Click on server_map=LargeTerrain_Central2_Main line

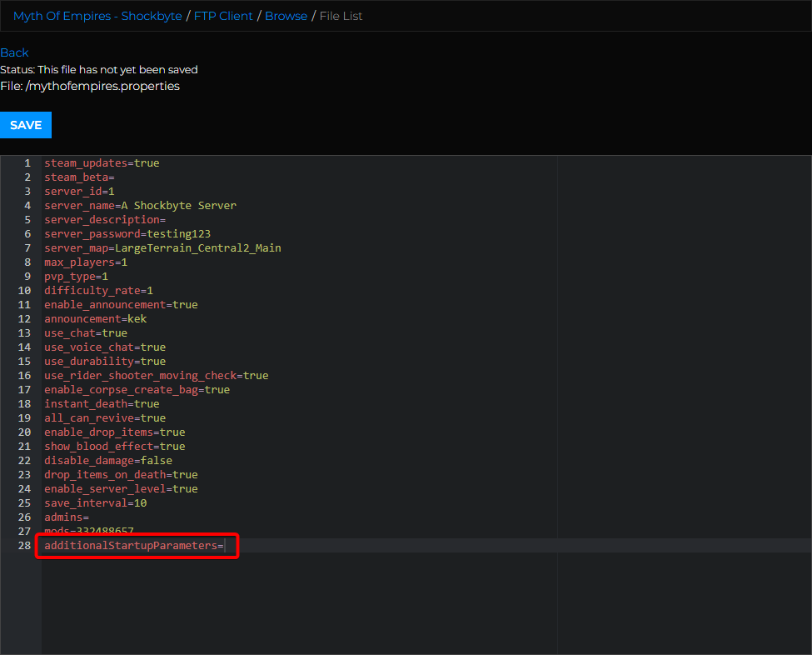click(162, 247)
